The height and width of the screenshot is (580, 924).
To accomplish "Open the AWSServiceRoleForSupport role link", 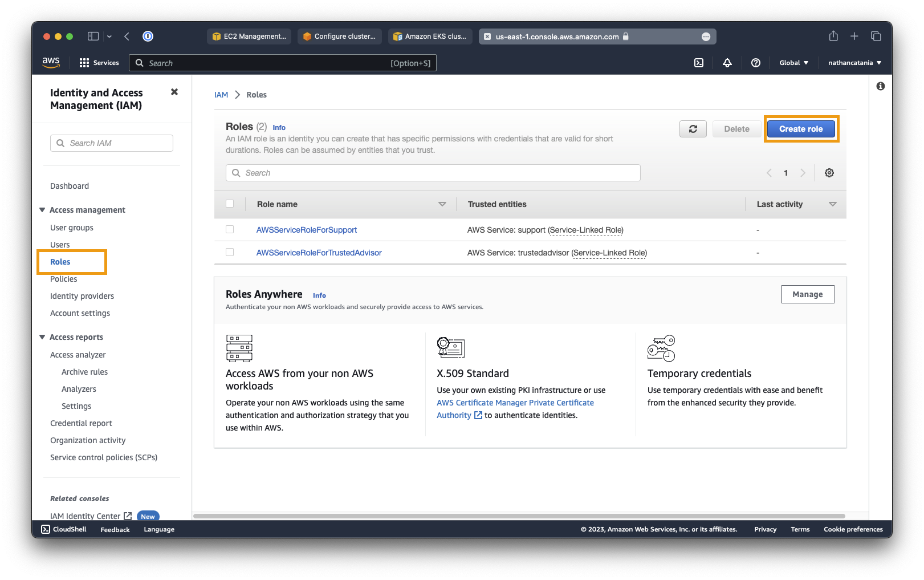I will [x=307, y=230].
